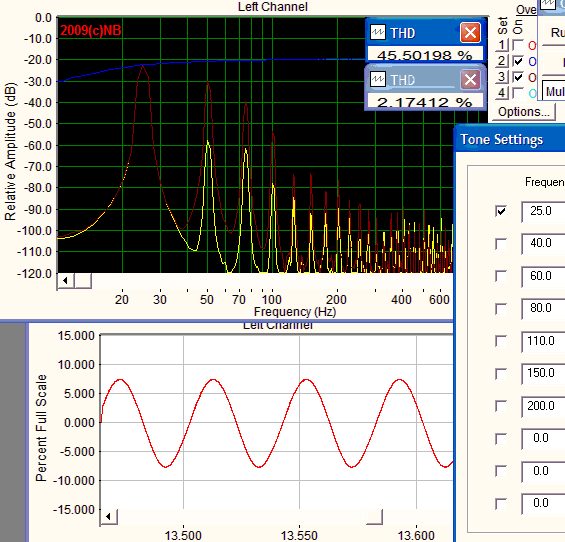Image resolution: width=565 pixels, height=542 pixels.
Task: Disable overlay set 2 checkbox
Action: coord(518,61)
